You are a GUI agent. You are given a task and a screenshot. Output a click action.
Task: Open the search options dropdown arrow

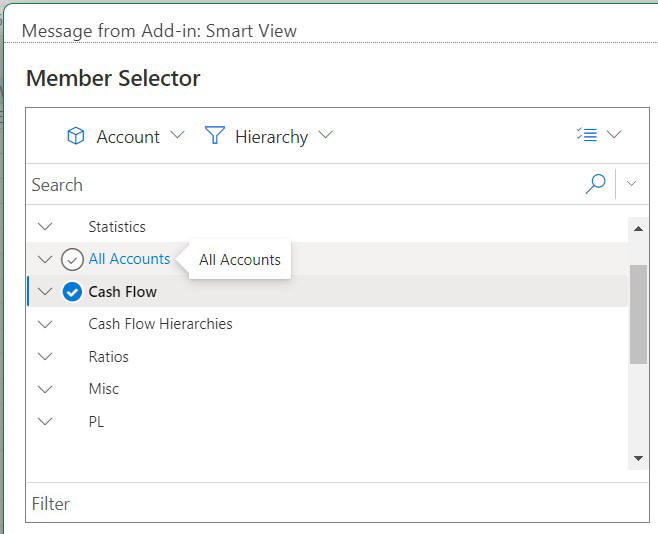[631, 184]
